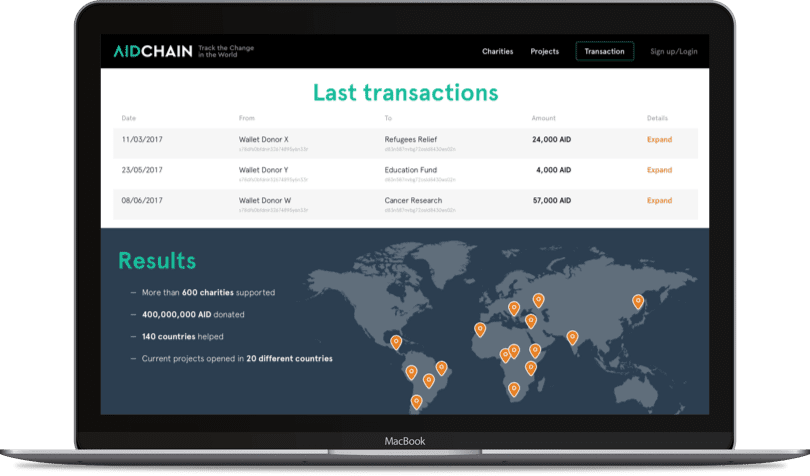Click the map pin in Central America
Image resolution: width=810 pixels, height=476 pixels.
396,342
